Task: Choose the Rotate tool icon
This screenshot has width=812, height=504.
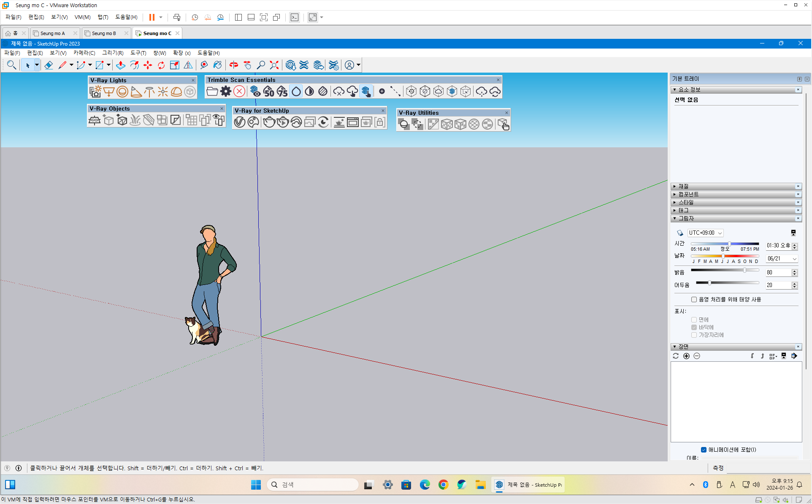Action: click(x=161, y=65)
